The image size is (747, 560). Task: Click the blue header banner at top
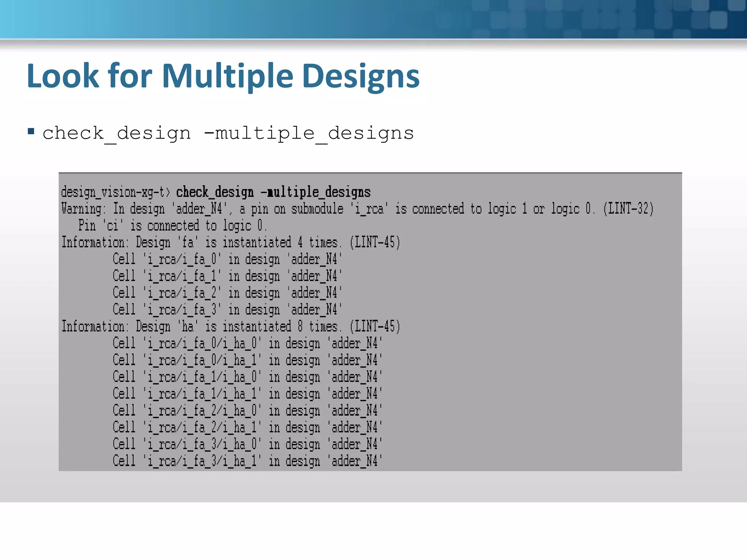(x=373, y=19)
